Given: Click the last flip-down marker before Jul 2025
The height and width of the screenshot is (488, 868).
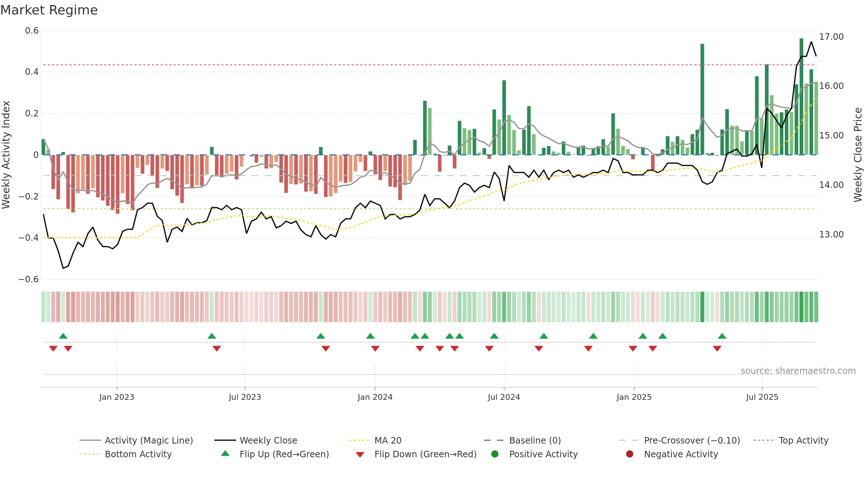Looking at the screenshot, I should point(717,348).
